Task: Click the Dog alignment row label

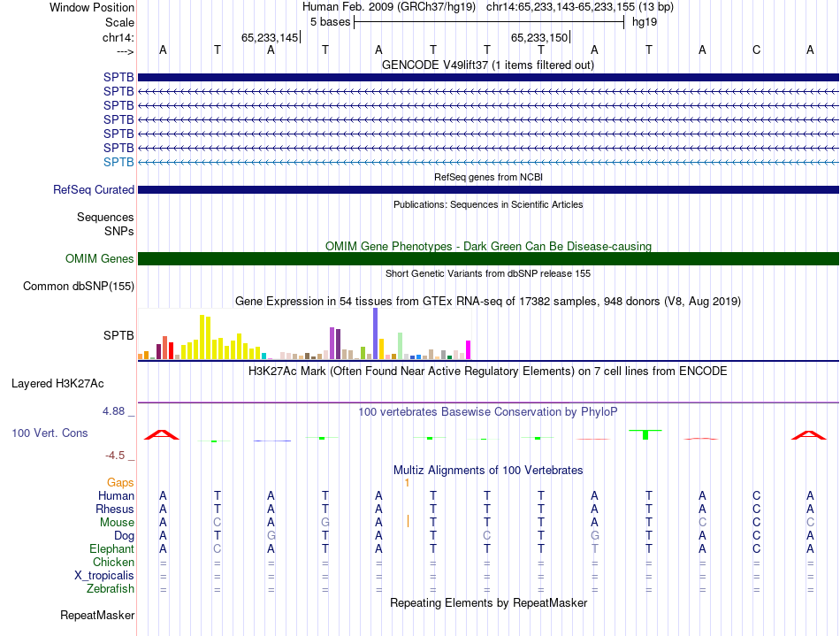Action: [125, 536]
